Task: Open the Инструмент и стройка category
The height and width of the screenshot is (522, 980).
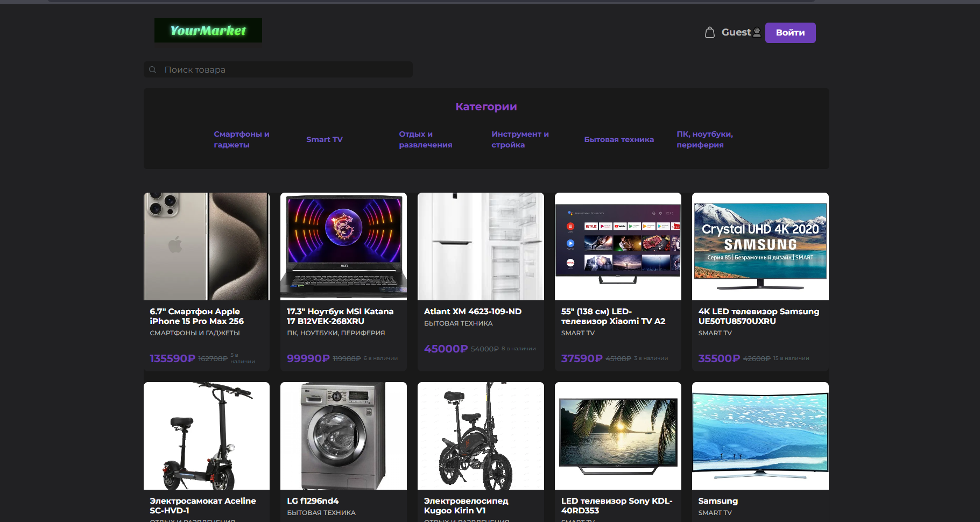Action: (520, 139)
